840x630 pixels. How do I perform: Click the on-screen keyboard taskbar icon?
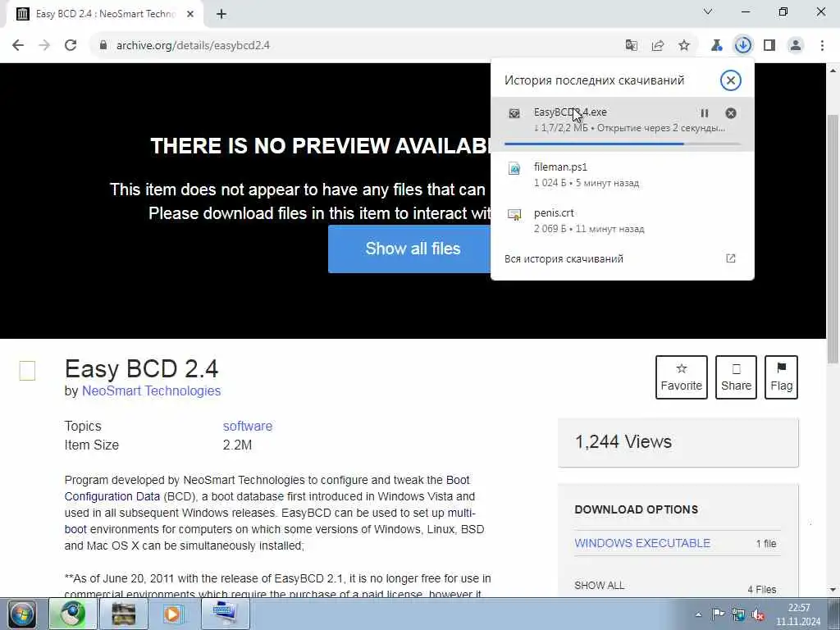[x=225, y=614]
